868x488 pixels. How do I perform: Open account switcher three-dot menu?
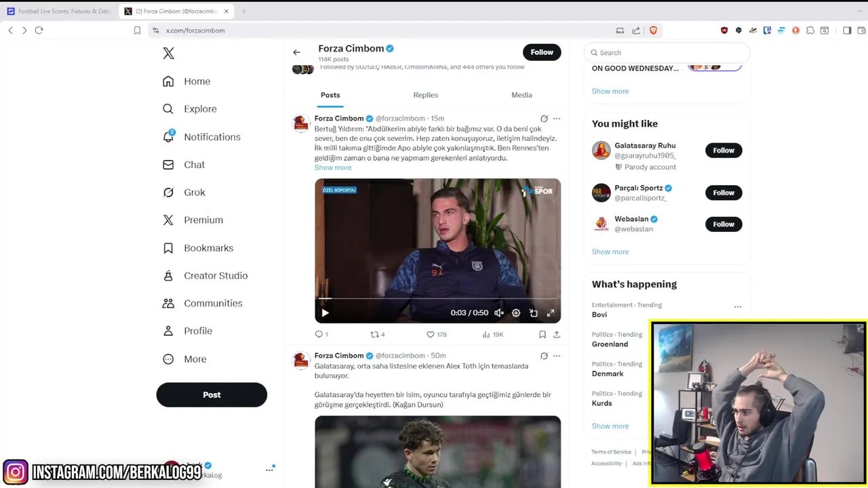pos(269,470)
